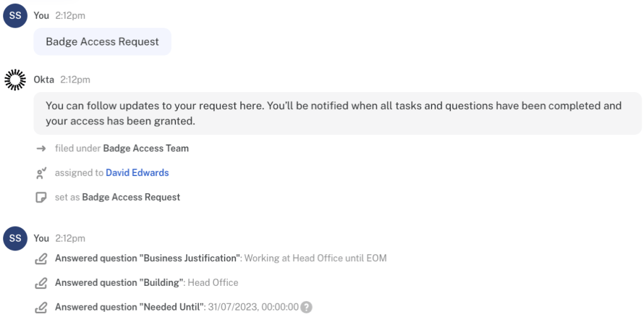Click the pencil icon for Needed Until answer
The image size is (644, 325).
pos(41,307)
